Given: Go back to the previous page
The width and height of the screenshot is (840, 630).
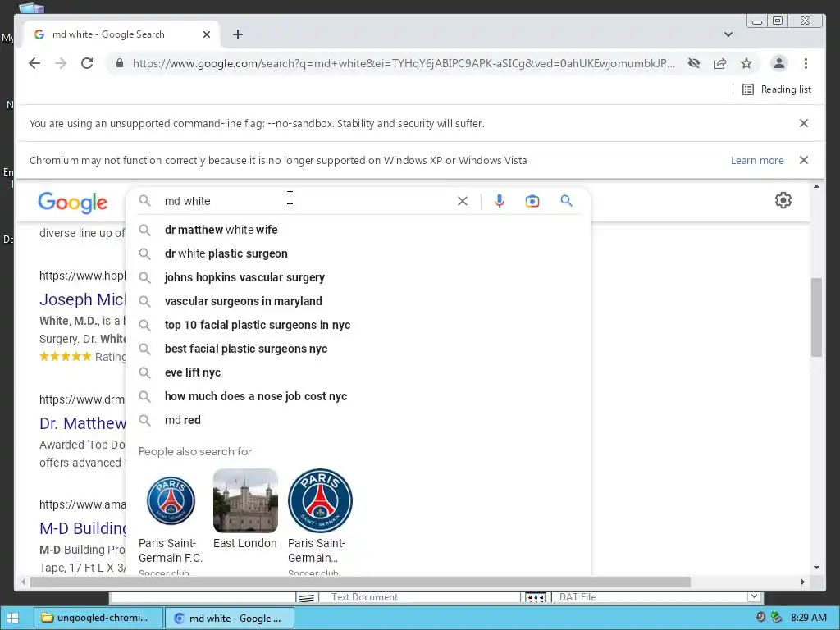Looking at the screenshot, I should [x=34, y=63].
